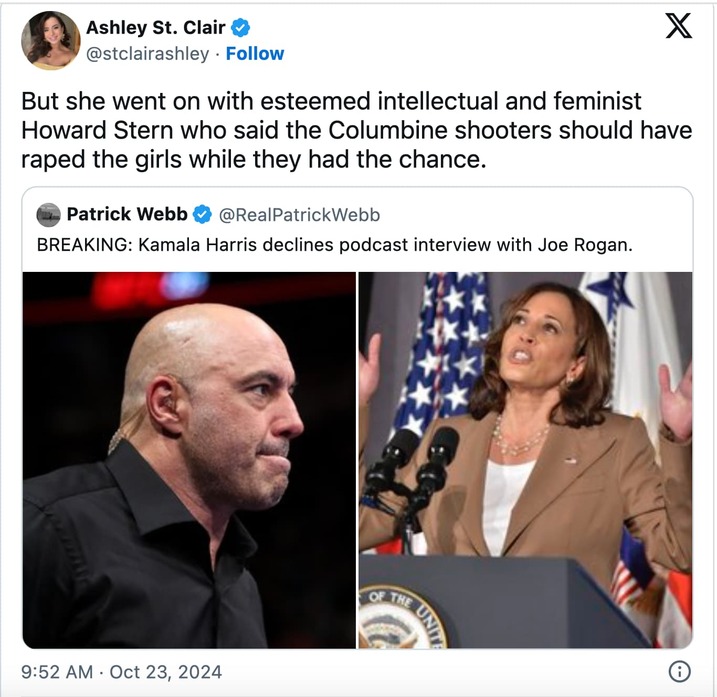Viewport: 717px width, 697px height.
Task: Click Patrick Webb's verified badge
Action: 202,214
